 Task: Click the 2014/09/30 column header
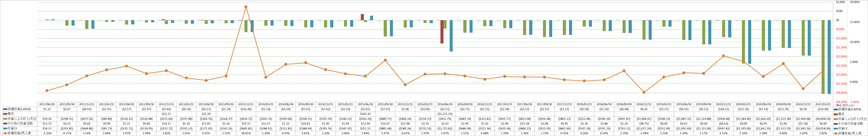(x=306, y=104)
